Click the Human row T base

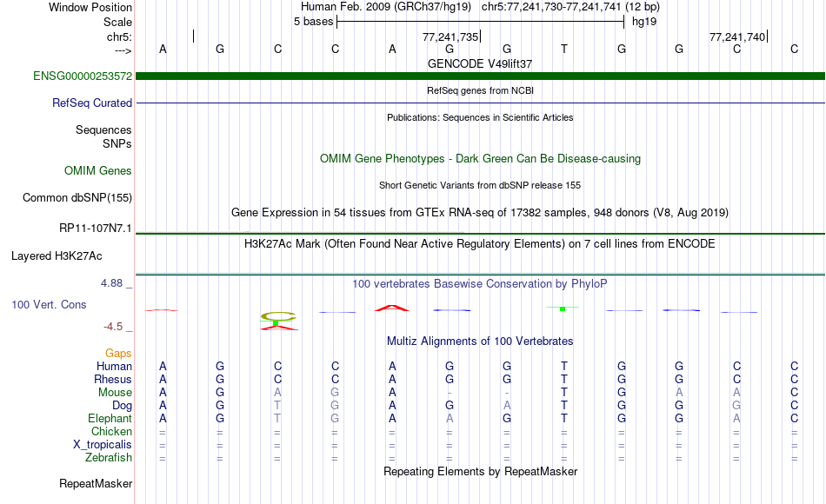pyautogui.click(x=563, y=366)
